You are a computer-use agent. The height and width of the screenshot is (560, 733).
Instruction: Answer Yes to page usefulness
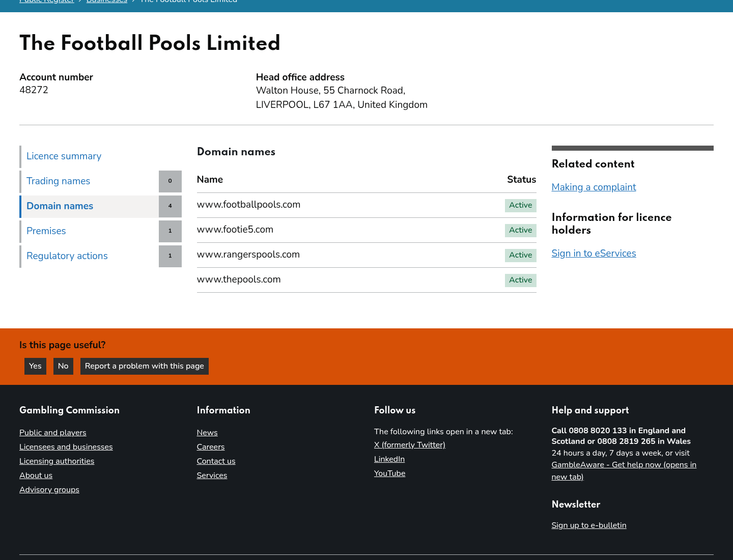[35, 366]
